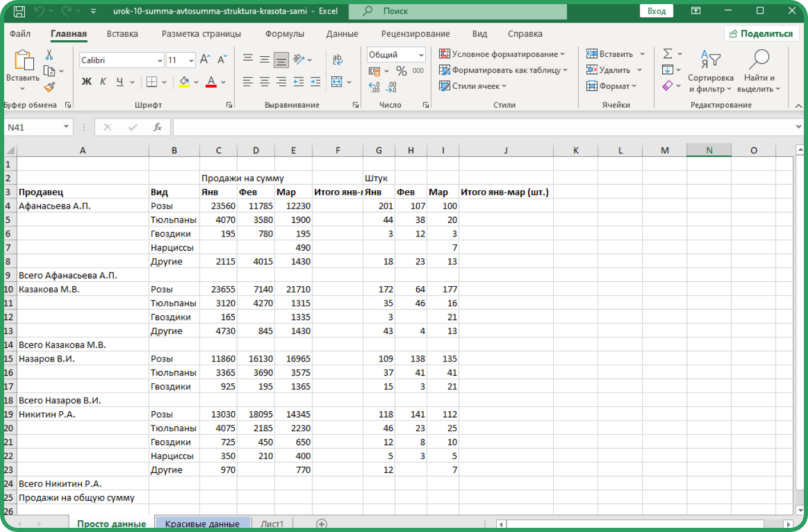
Task: Toggle center horizontal alignment
Action: (264, 82)
